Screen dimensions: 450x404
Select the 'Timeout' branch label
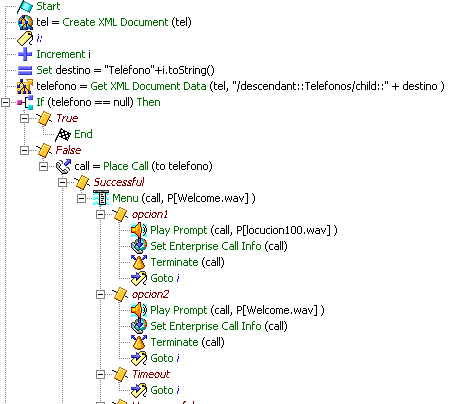151,374
